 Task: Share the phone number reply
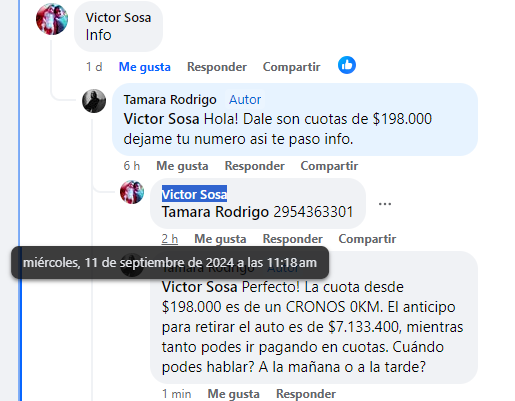coord(367,239)
